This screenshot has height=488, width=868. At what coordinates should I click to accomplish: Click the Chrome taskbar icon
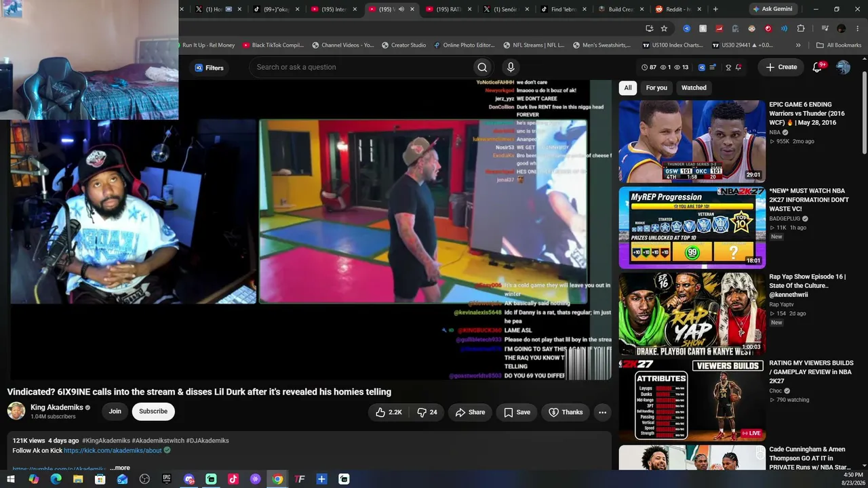click(x=277, y=479)
